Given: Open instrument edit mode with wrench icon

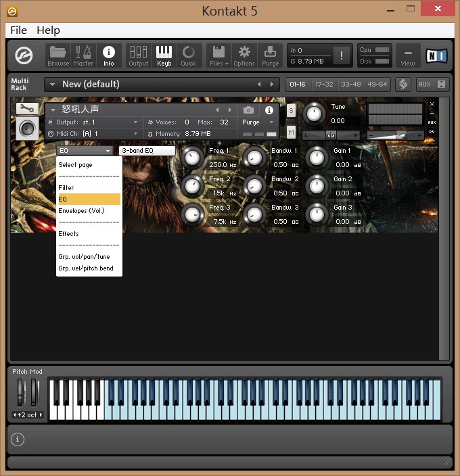Looking at the screenshot, I should (x=27, y=108).
